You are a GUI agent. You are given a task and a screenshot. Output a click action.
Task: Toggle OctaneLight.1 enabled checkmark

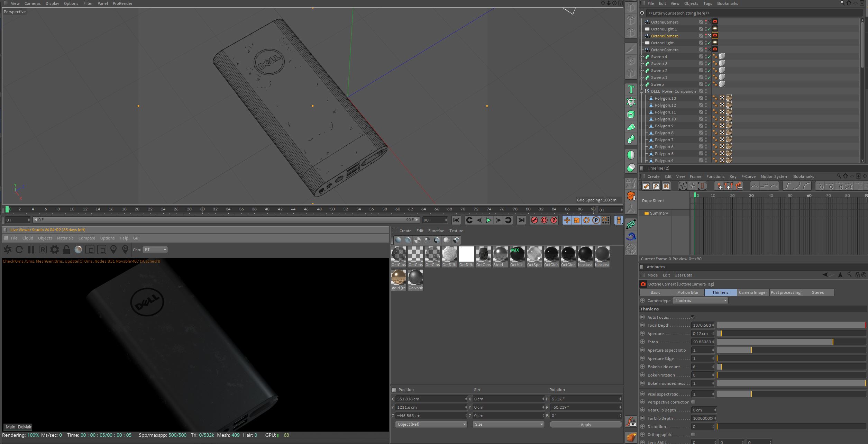pyautogui.click(x=709, y=29)
